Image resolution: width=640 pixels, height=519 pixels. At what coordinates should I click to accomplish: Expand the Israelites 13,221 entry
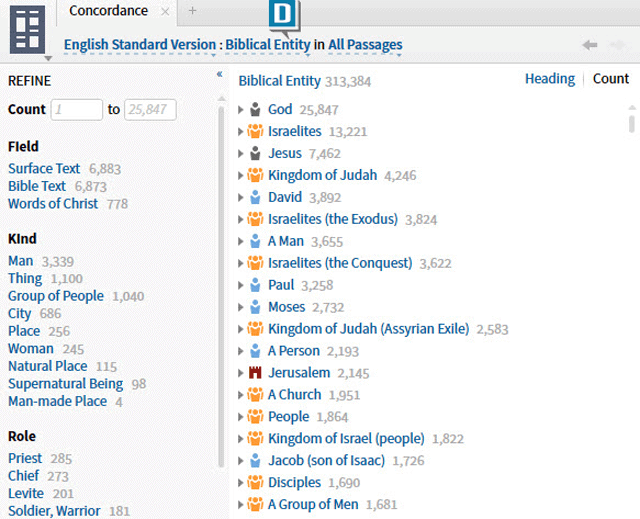(x=240, y=132)
